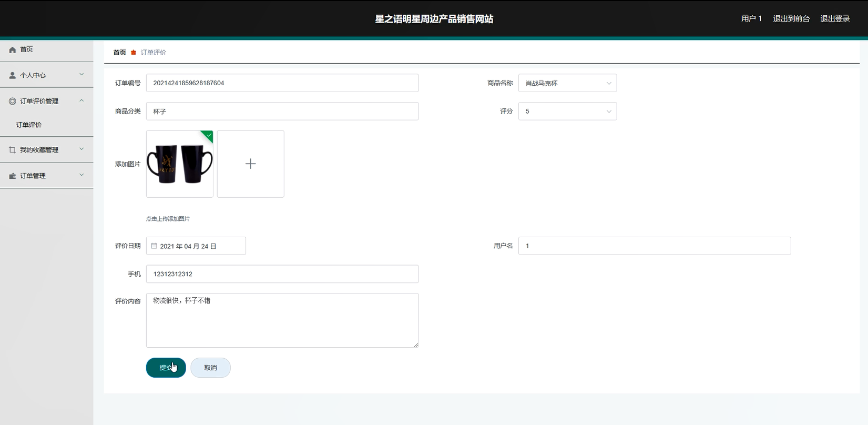Click the green checkmark on uploaded image
Screen dimensions: 868x425
point(209,135)
